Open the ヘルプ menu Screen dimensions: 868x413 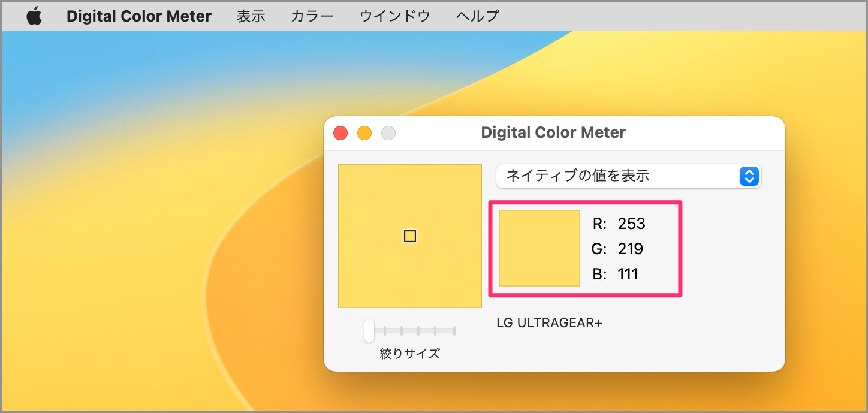tap(477, 16)
